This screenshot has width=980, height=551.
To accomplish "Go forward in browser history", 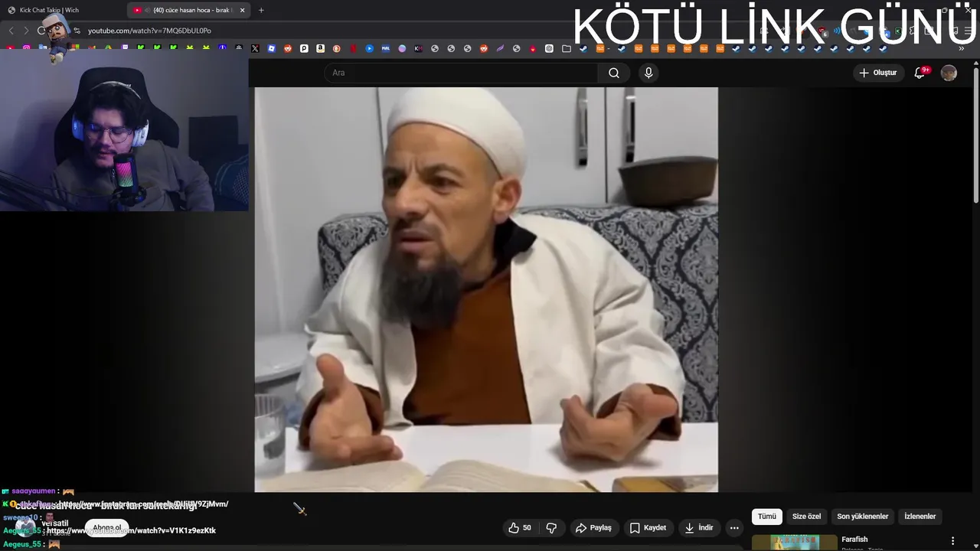I will click(26, 31).
